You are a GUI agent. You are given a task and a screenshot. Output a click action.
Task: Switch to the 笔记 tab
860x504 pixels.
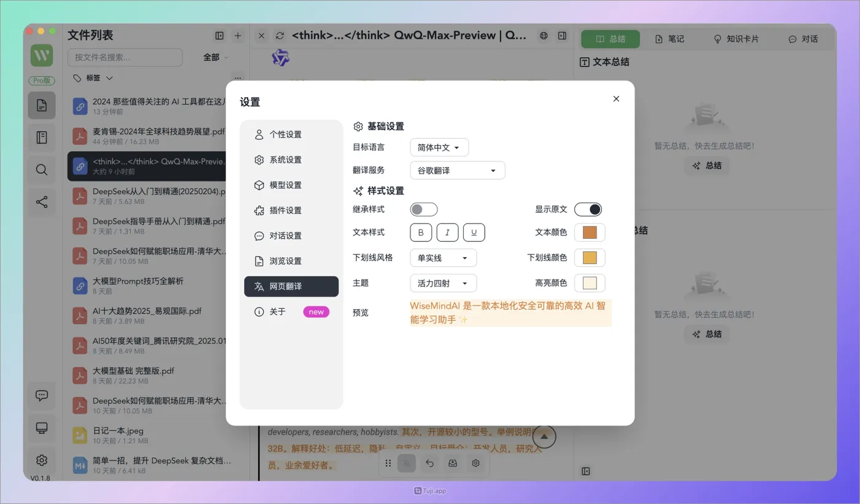coord(670,39)
